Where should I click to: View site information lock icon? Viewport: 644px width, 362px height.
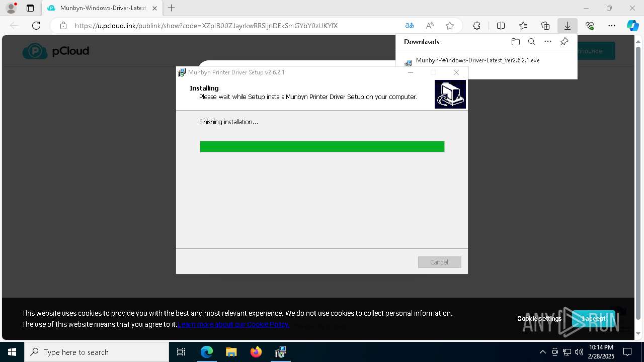(x=63, y=26)
